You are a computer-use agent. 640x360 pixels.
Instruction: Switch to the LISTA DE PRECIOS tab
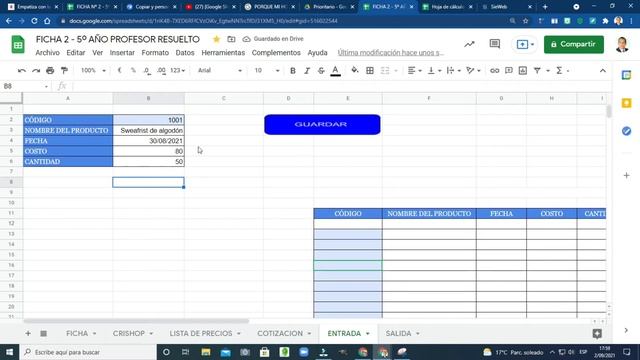click(x=201, y=333)
